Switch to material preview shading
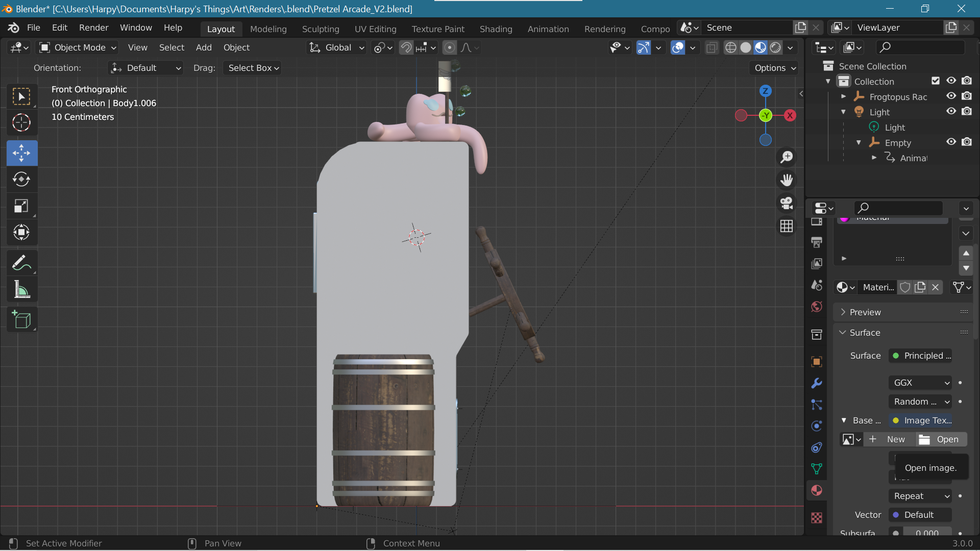Screen dimensions: 980x551 click(x=761, y=47)
